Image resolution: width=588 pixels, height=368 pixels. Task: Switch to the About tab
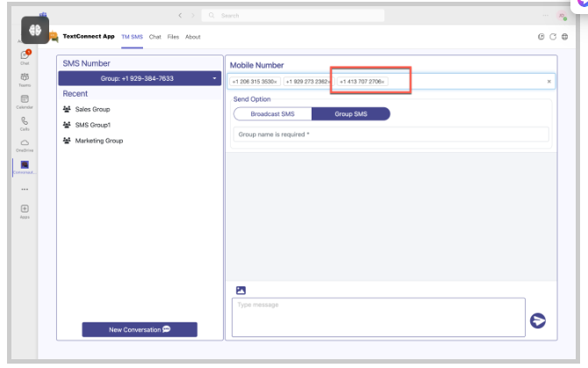[193, 37]
